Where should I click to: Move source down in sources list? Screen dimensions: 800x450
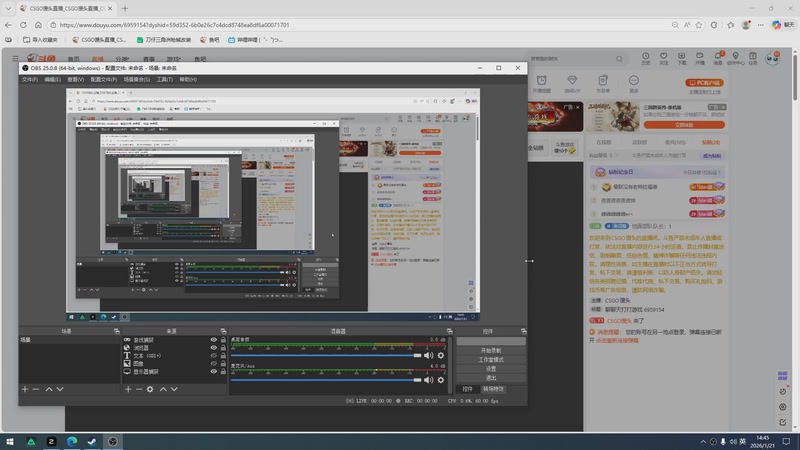point(174,389)
